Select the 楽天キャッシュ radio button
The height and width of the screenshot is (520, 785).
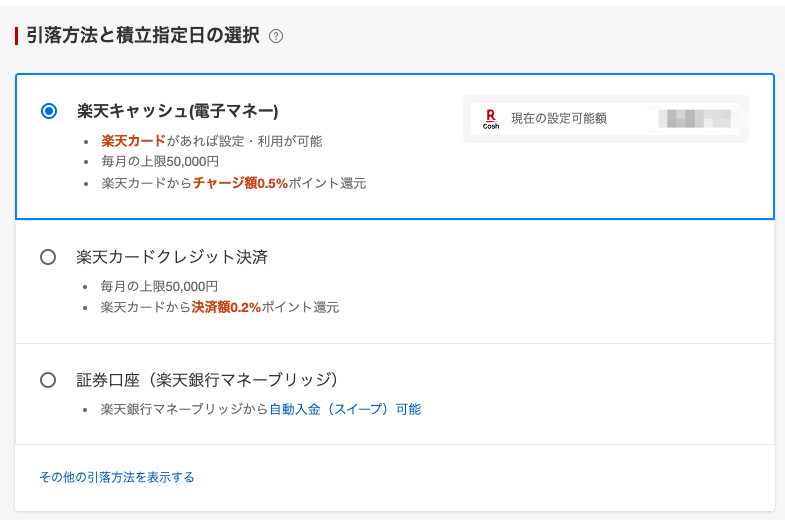click(48, 111)
